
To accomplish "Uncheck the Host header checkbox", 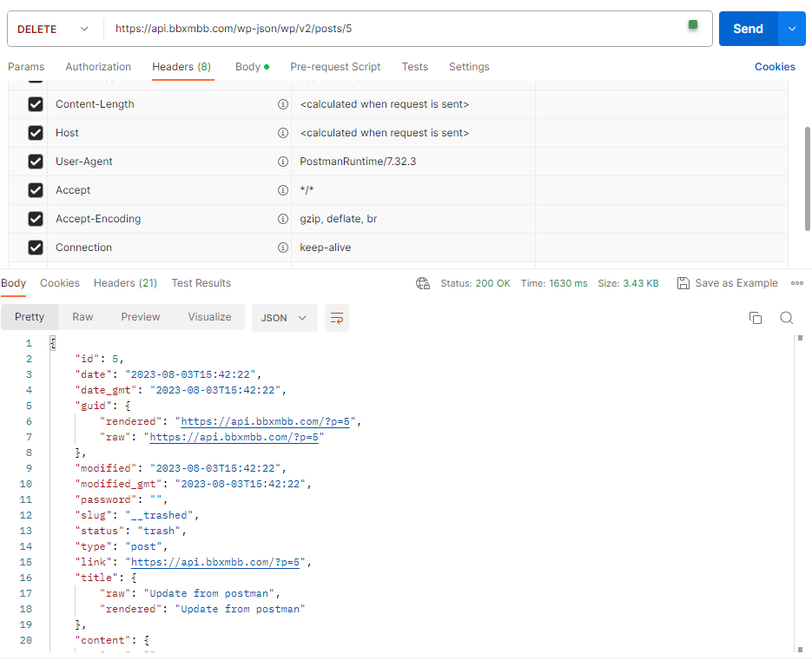I will tap(36, 133).
